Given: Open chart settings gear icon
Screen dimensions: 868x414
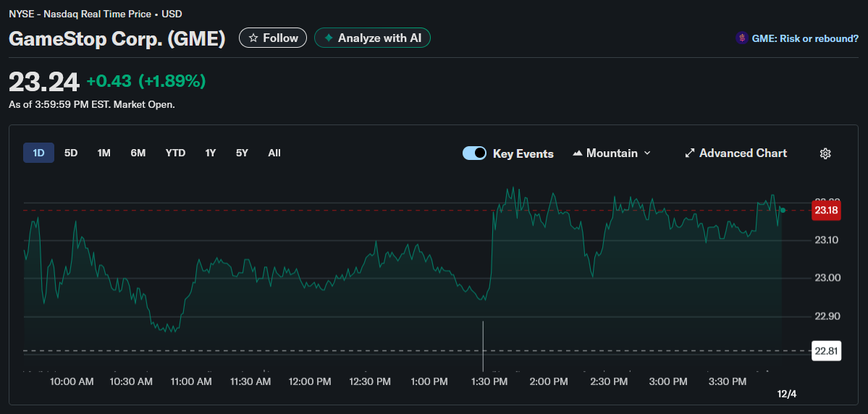Looking at the screenshot, I should (825, 153).
